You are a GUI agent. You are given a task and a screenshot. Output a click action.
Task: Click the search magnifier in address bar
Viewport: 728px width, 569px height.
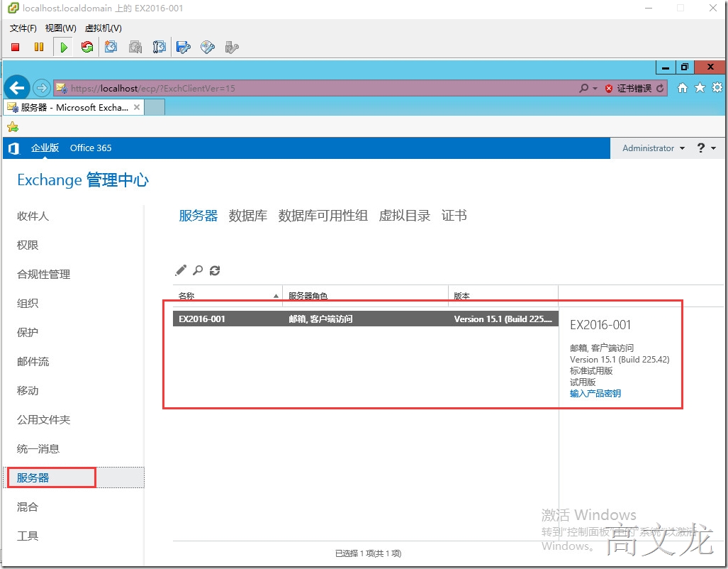583,88
